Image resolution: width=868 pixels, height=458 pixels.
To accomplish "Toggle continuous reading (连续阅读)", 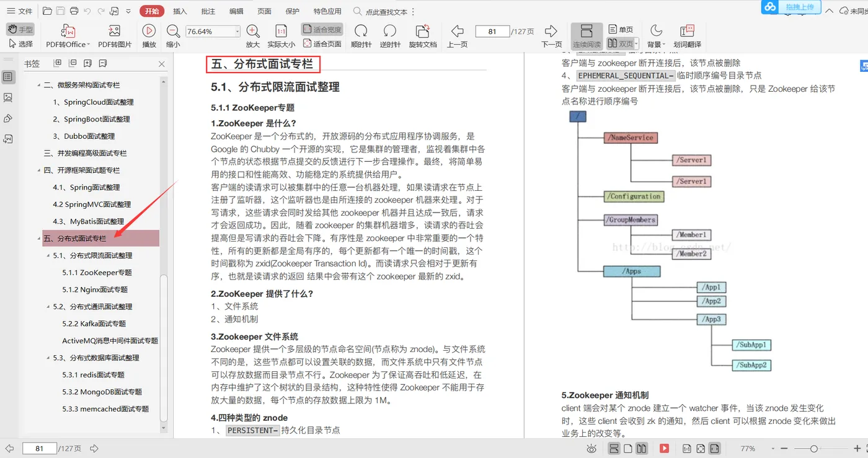I will (x=586, y=36).
